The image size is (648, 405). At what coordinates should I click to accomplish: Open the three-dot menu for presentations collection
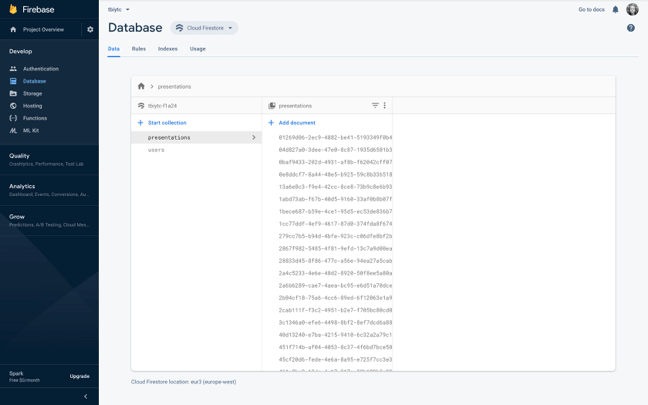[x=384, y=105]
